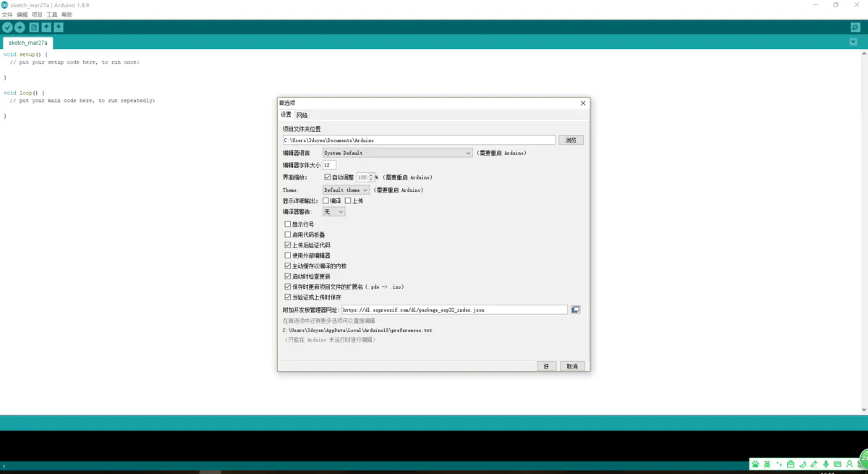
Task: Click the briefcase icon in IME toolbar
Action: click(x=791, y=464)
